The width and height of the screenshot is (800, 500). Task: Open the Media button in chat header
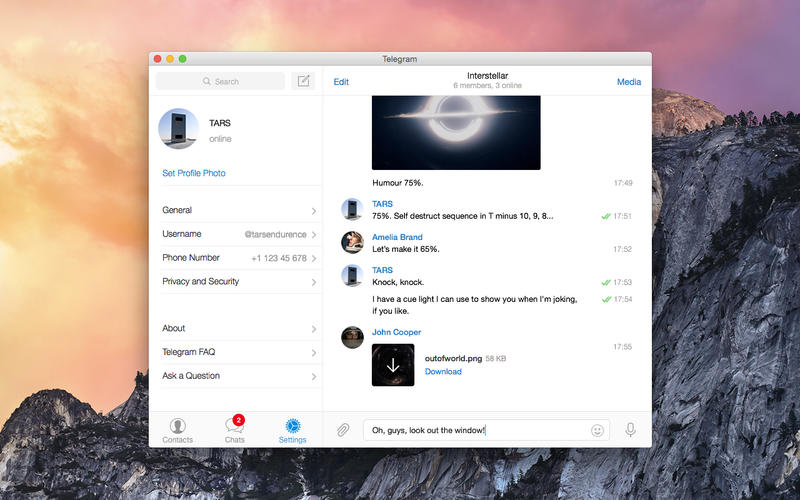629,82
